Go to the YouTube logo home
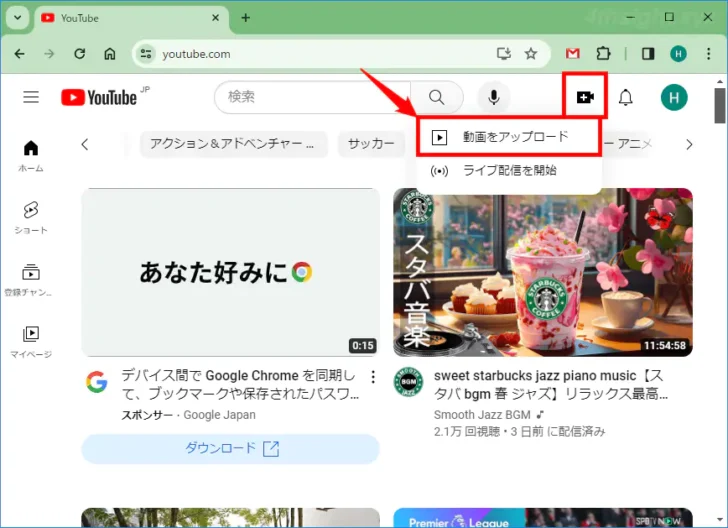Screen dimensions: 728x528 [x=99, y=98]
